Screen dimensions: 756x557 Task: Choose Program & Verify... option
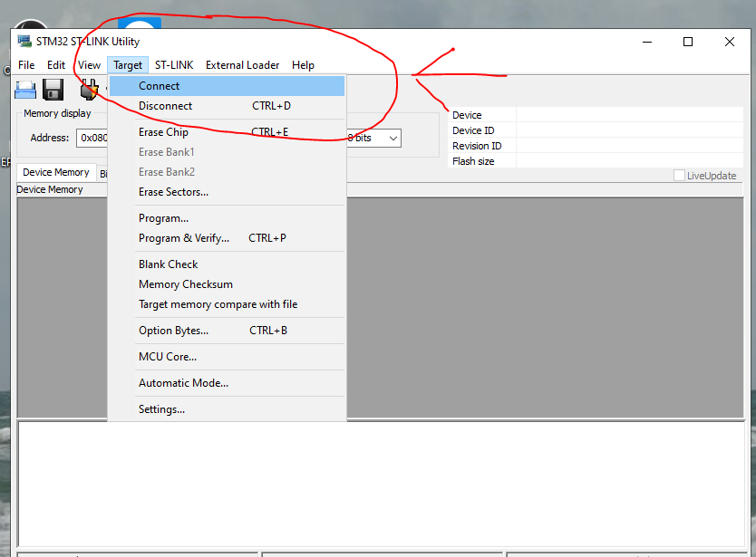183,238
